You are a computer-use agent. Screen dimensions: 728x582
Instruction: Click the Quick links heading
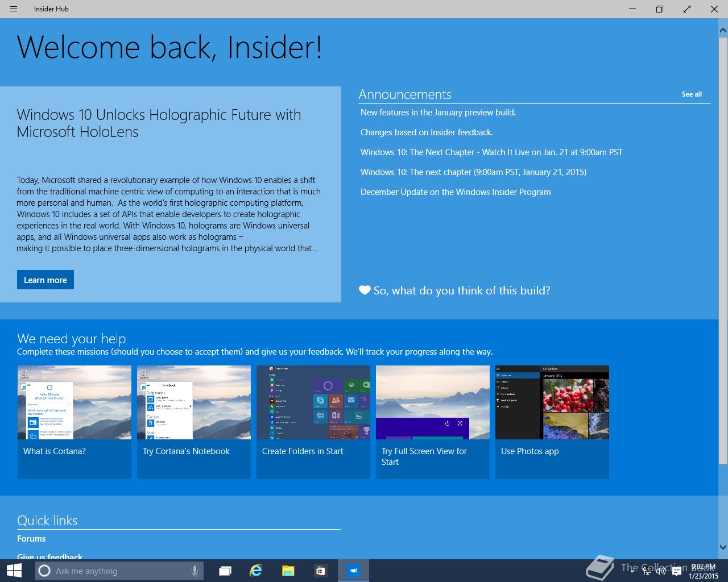pyautogui.click(x=47, y=521)
